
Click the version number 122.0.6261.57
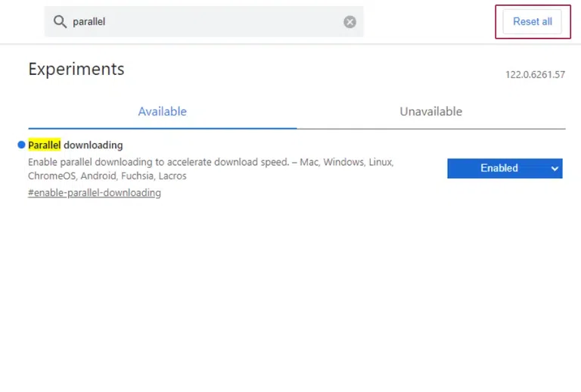[x=535, y=75]
